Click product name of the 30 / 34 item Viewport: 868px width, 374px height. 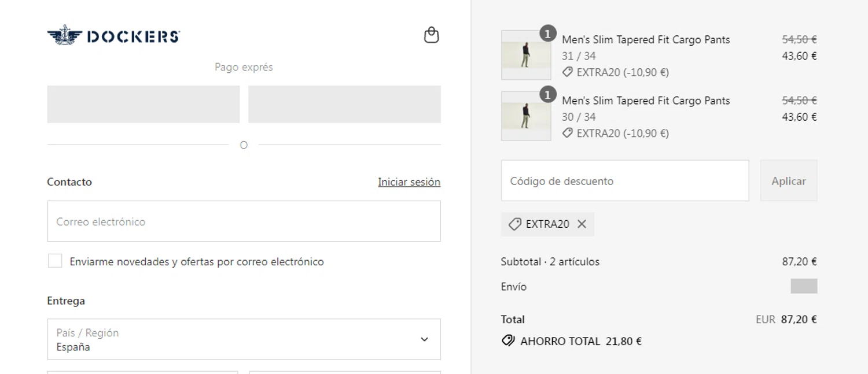pyautogui.click(x=646, y=101)
